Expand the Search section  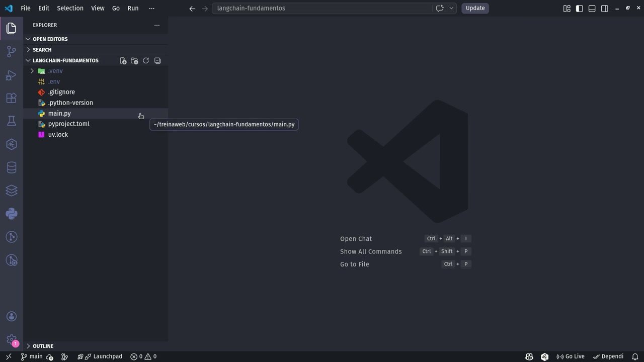[96, 50]
